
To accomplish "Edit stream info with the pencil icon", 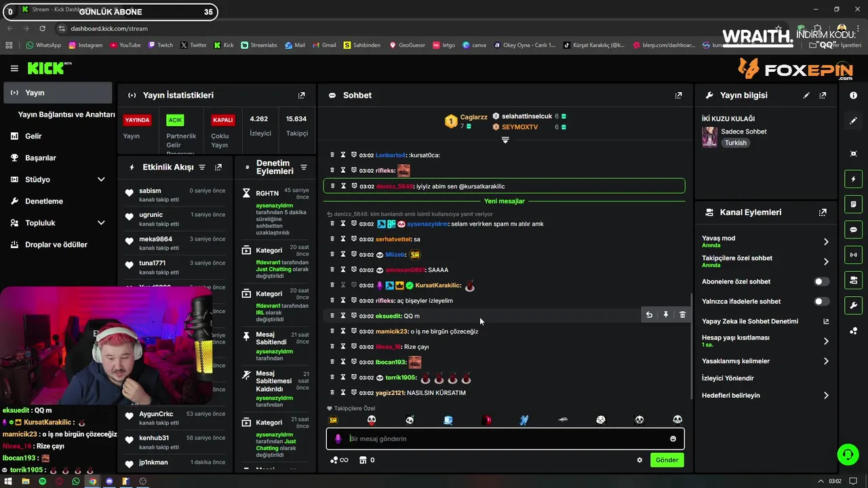I will coord(806,96).
